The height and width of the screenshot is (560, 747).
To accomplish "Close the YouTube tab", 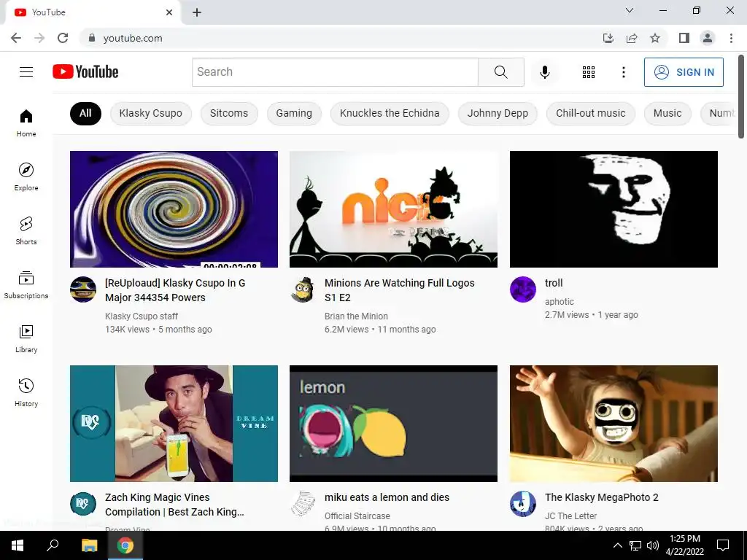I will (169, 12).
